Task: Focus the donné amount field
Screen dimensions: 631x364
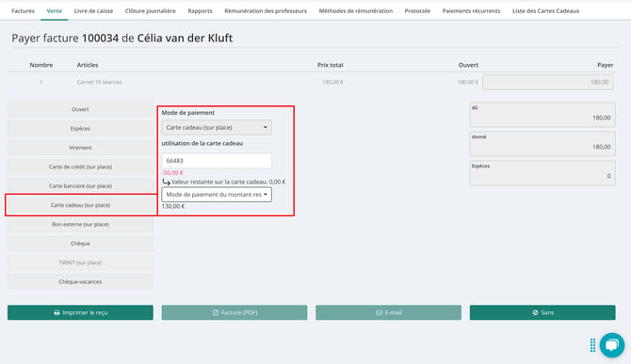Action: pos(542,144)
